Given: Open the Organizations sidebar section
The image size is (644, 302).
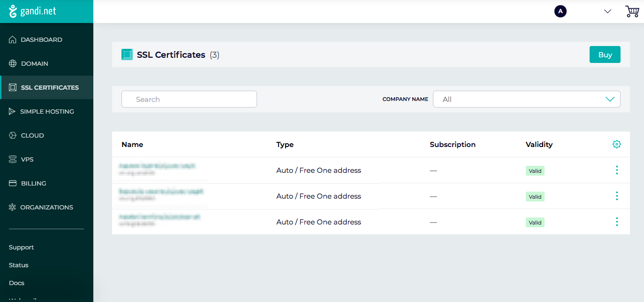Looking at the screenshot, I should coord(46,208).
